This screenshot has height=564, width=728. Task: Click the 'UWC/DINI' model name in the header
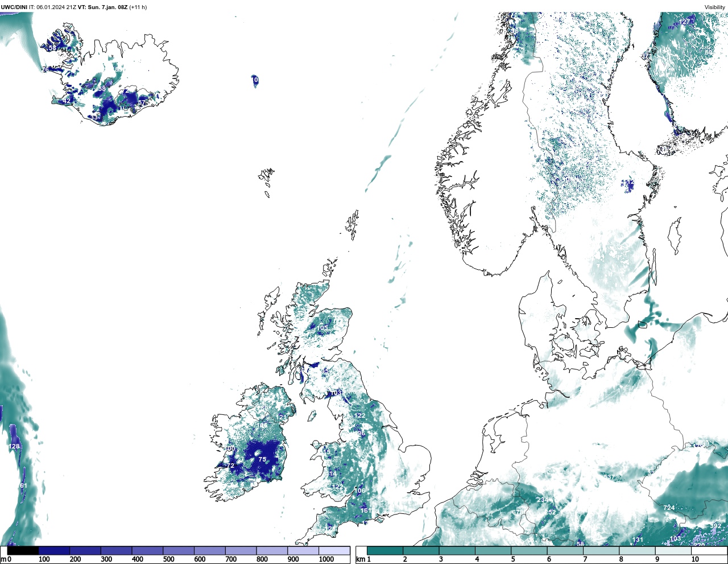[x=14, y=7]
